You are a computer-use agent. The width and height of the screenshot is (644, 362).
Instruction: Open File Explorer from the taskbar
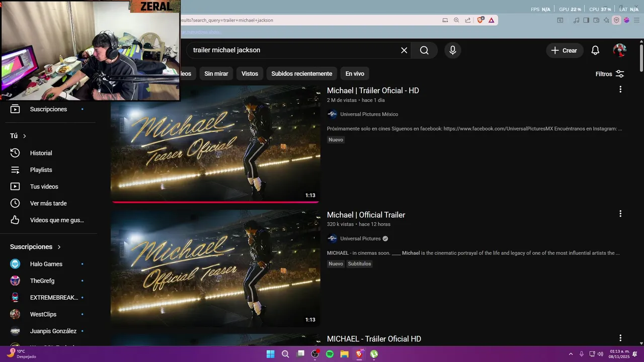pos(345,354)
